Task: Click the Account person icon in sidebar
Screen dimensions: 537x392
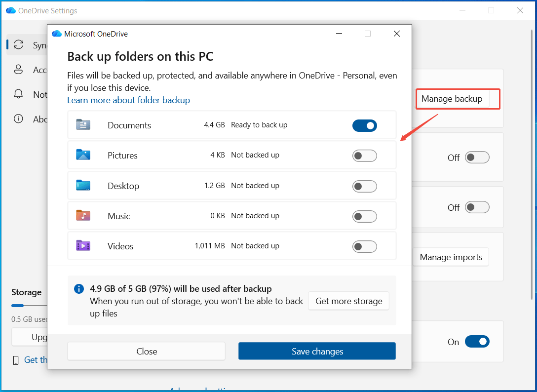Action: [x=18, y=70]
